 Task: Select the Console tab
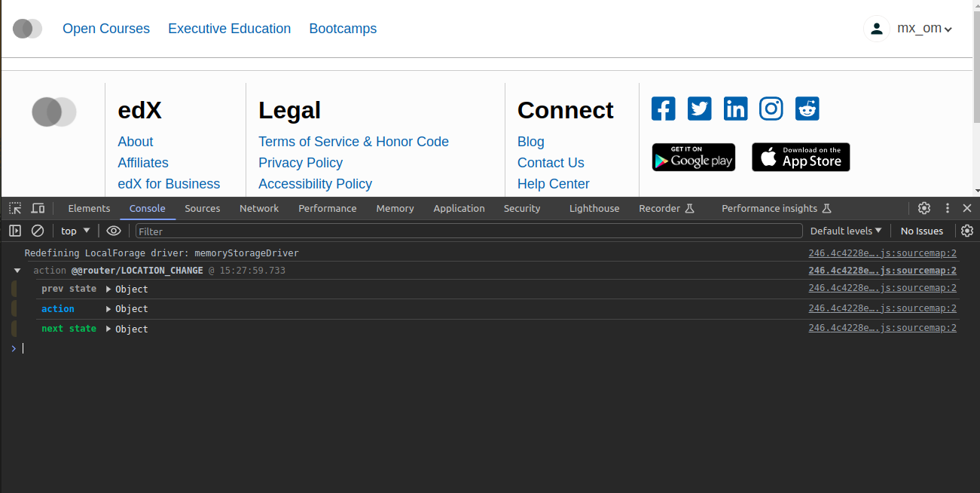pos(148,208)
